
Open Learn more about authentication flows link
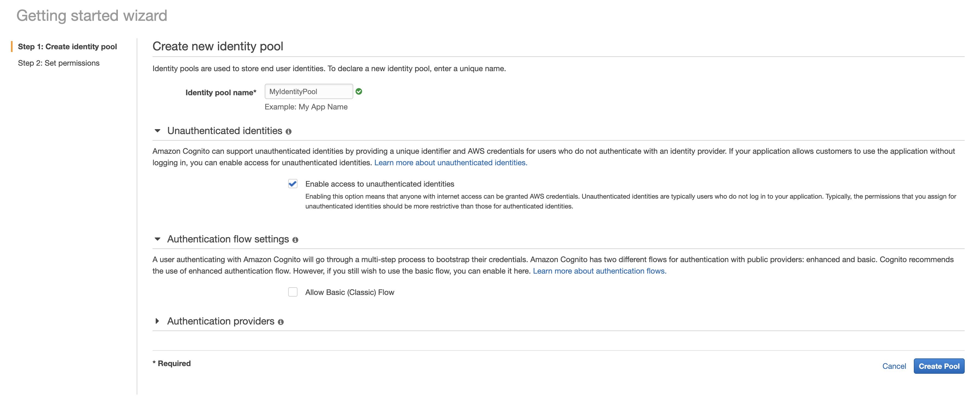(x=600, y=271)
